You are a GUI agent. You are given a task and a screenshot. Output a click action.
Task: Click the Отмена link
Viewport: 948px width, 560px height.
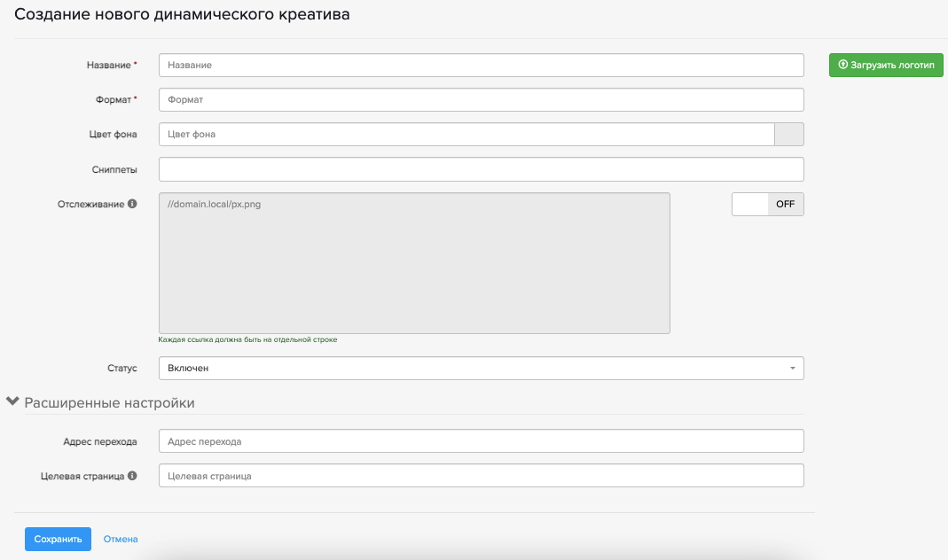pos(121,539)
